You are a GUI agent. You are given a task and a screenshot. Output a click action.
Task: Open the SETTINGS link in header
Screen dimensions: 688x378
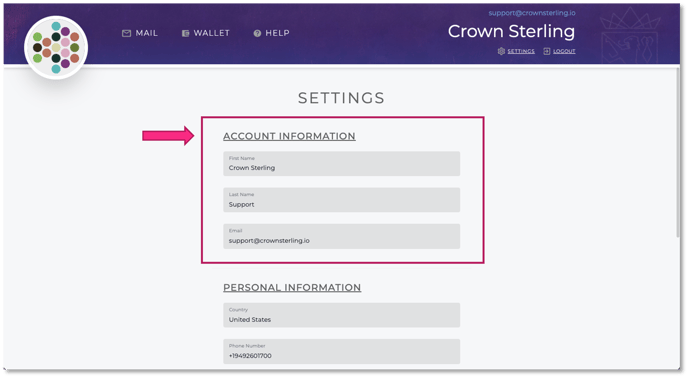click(521, 51)
